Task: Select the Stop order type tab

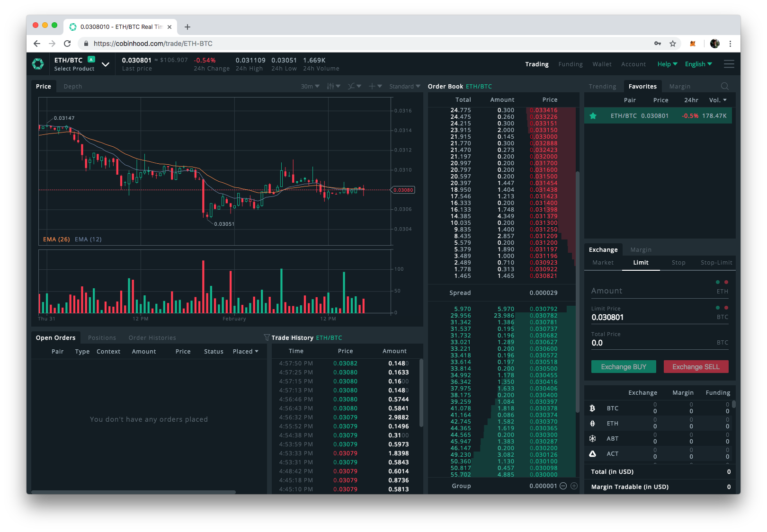Action: (678, 262)
